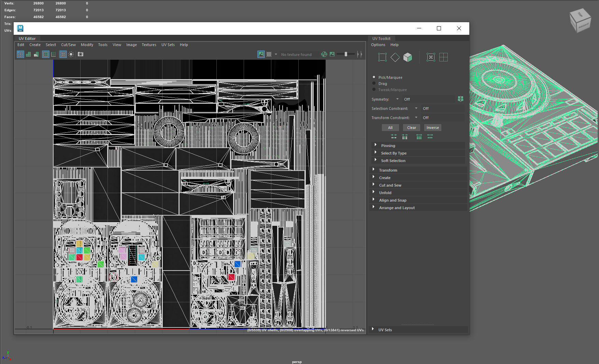Click the UV snapshot camera icon
This screenshot has height=364, width=599.
[81, 54]
